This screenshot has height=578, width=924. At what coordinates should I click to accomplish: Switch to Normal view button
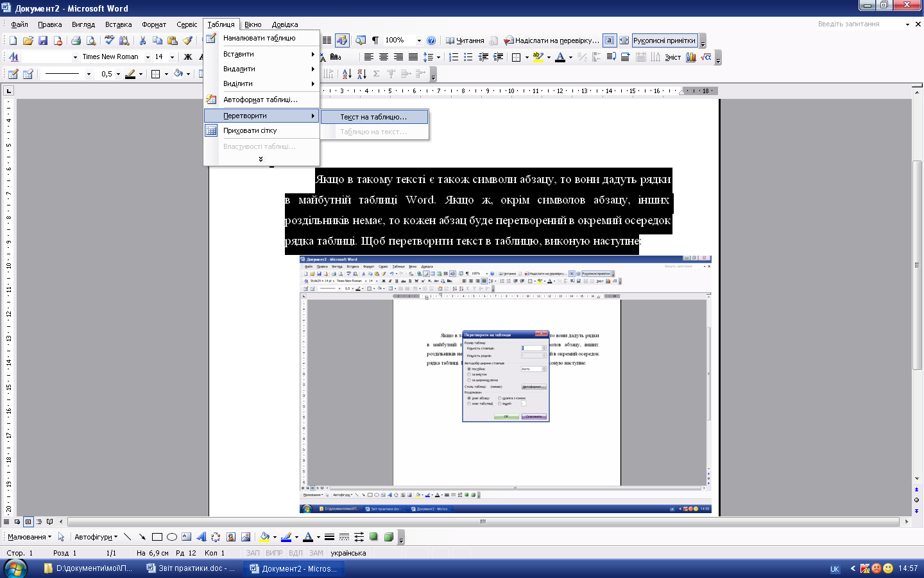tap(6, 521)
